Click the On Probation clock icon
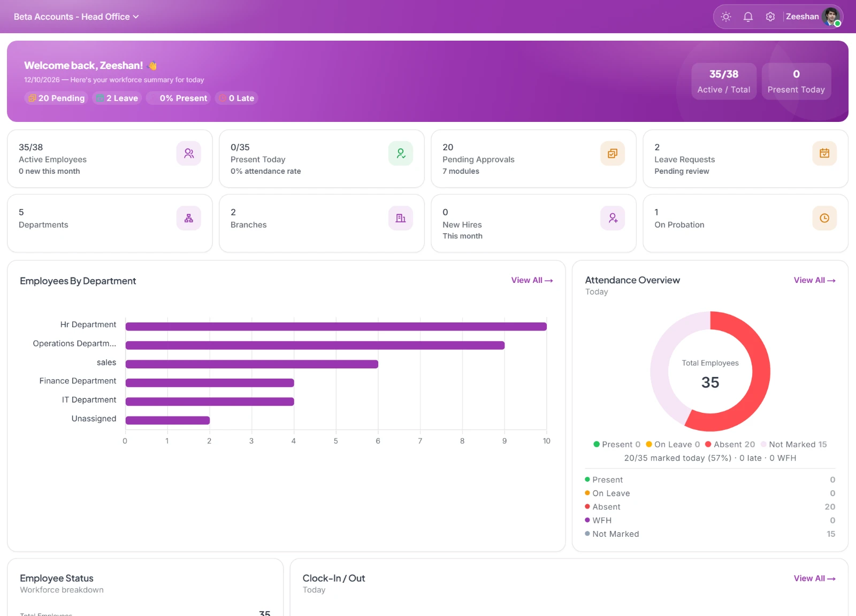Image resolution: width=856 pixels, height=616 pixels. [x=824, y=218]
